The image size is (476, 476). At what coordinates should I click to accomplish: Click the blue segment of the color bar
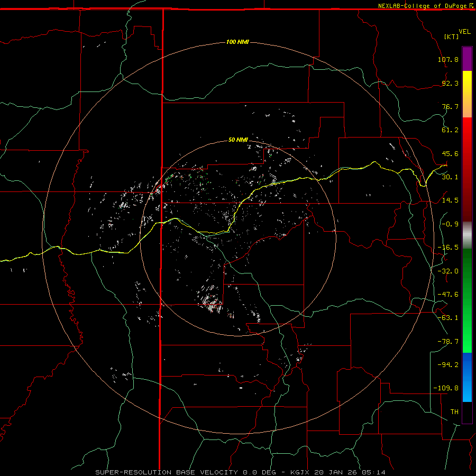[467, 377]
